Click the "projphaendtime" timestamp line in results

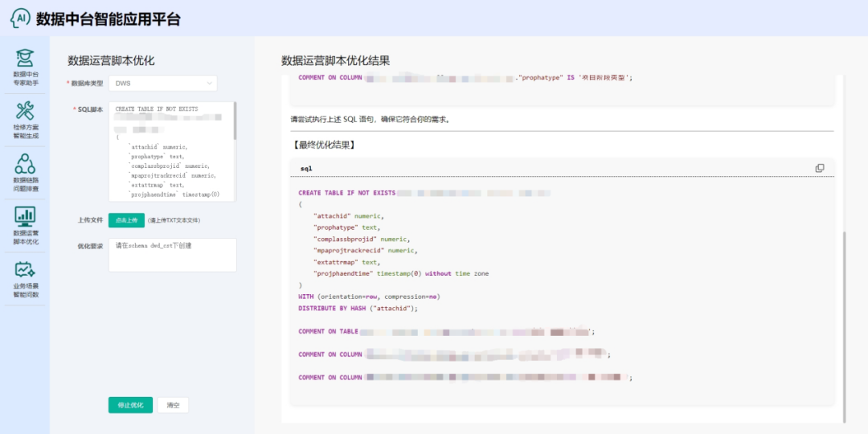401,274
